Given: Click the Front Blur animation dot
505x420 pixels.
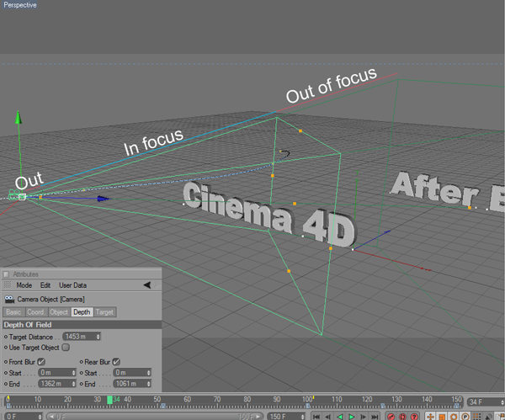Looking at the screenshot, I should click(6, 362).
